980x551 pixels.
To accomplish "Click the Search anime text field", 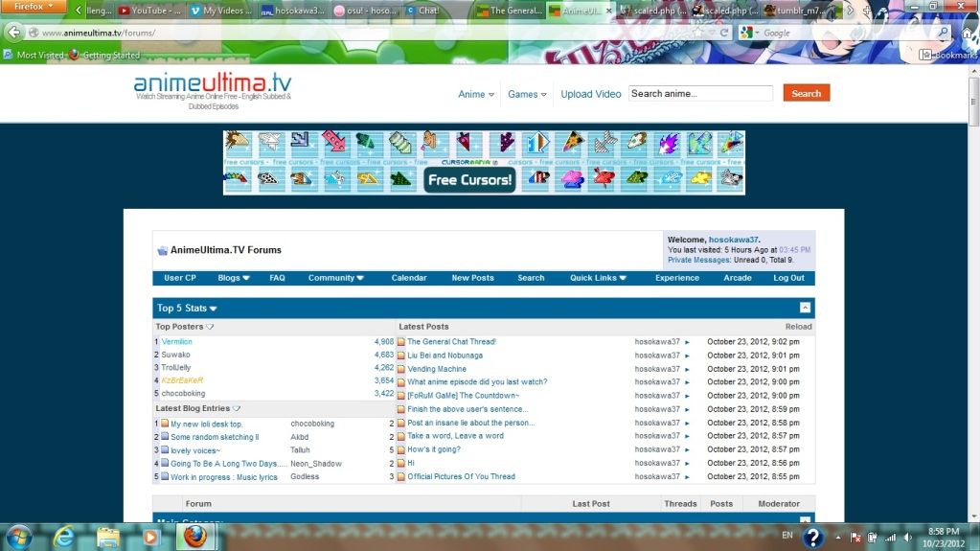I will pos(699,94).
